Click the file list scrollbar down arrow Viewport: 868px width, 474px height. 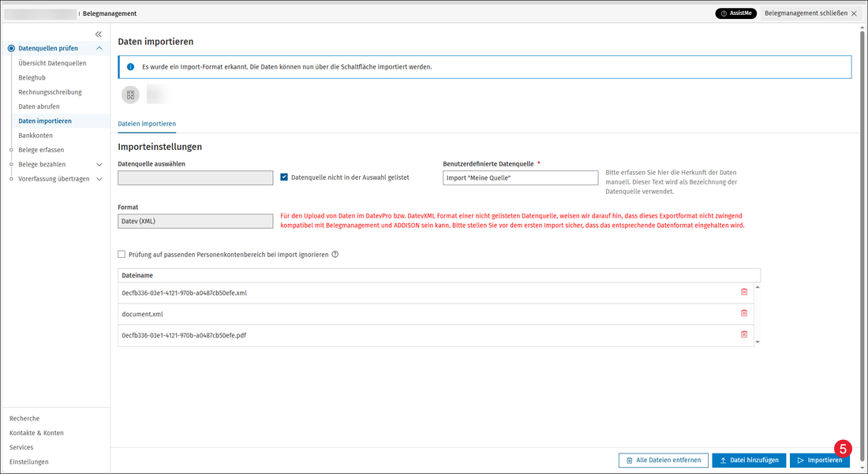point(758,342)
